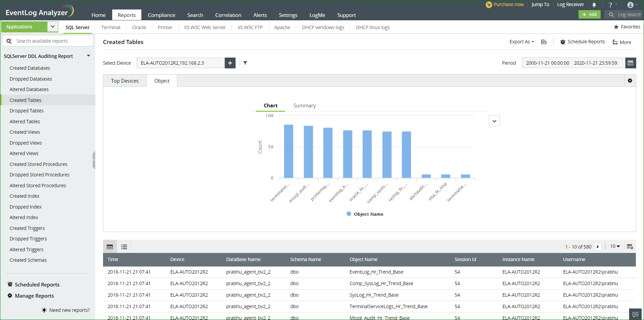Click Schedule Reports button
This screenshot has height=320, width=644.
pyautogui.click(x=583, y=42)
